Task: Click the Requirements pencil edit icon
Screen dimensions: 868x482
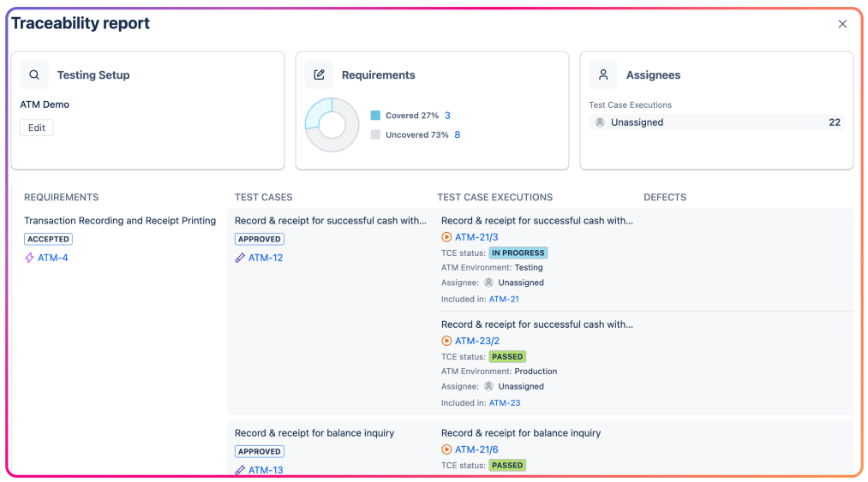Action: coord(319,75)
